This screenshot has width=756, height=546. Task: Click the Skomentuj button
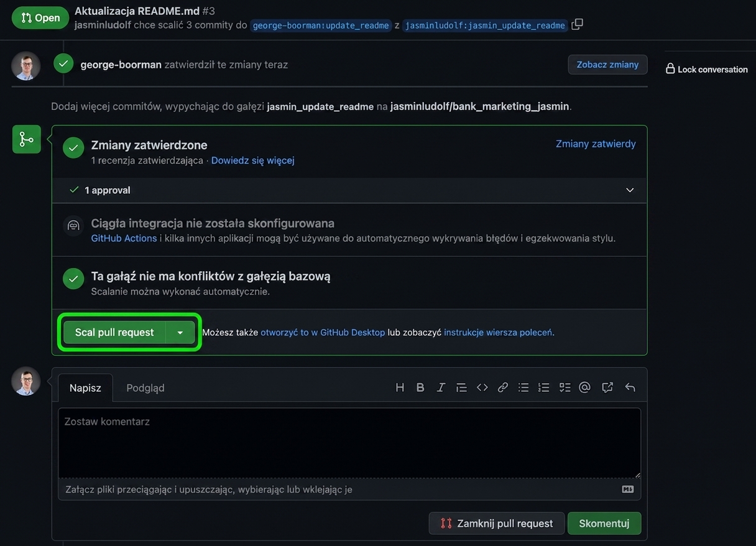point(604,524)
